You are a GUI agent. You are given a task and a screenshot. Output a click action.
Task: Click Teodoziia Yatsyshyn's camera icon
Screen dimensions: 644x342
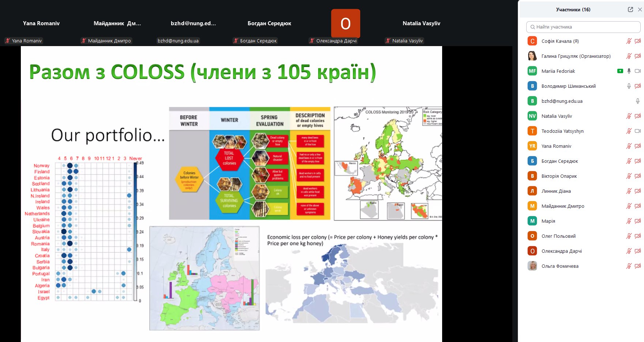tap(637, 131)
